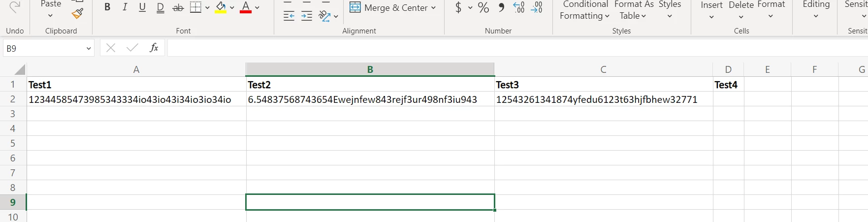
Task: Open the Format As Table menu
Action: click(x=634, y=10)
